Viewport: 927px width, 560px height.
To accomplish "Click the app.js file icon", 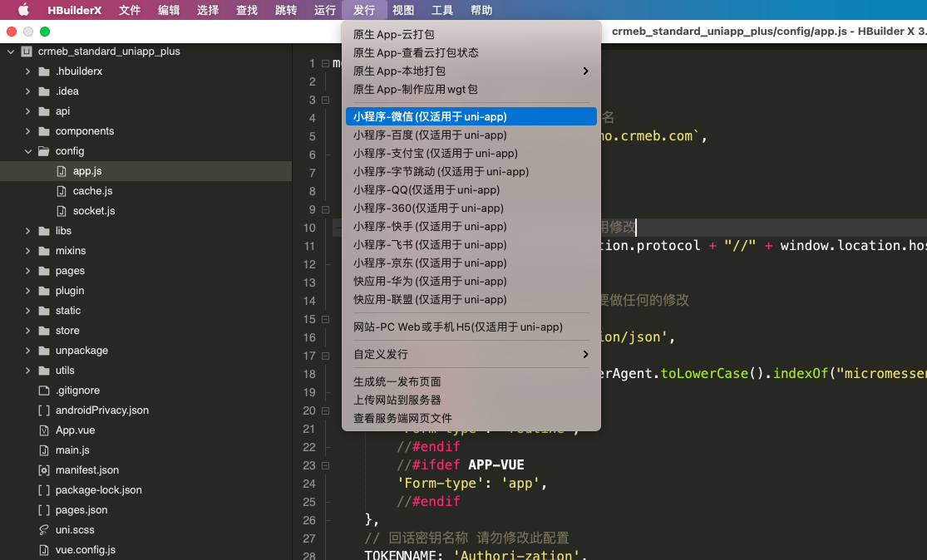I will [61, 171].
